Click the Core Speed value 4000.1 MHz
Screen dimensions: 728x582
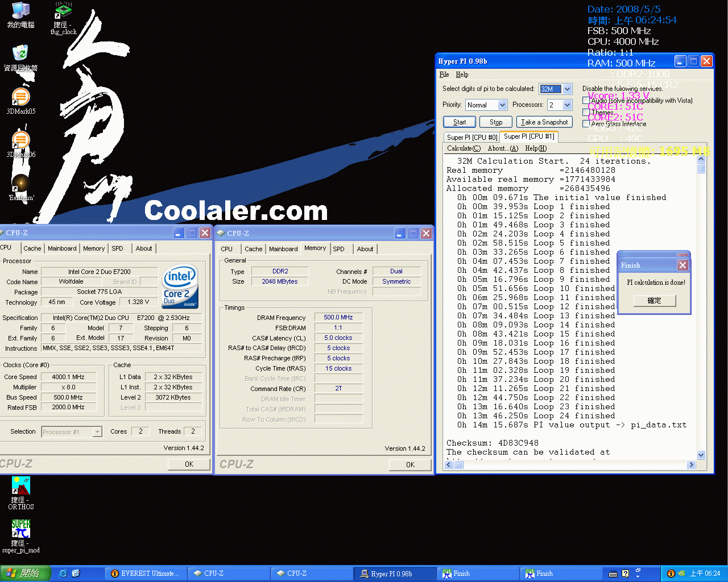[68, 377]
